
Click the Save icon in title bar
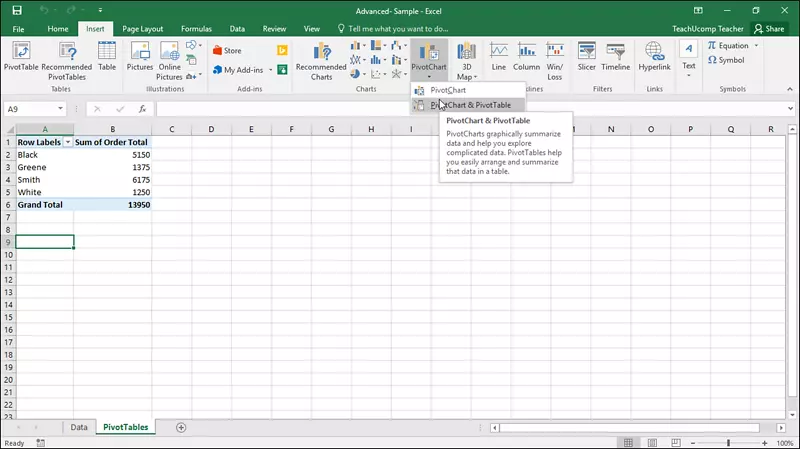17,10
